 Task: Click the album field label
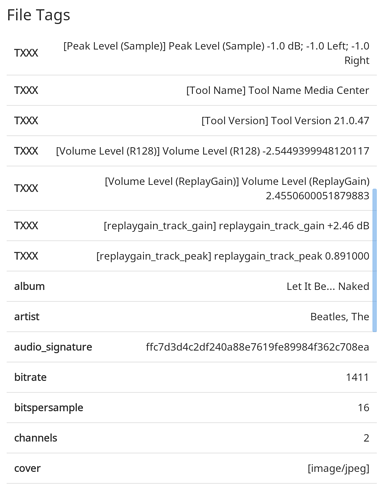(x=29, y=286)
